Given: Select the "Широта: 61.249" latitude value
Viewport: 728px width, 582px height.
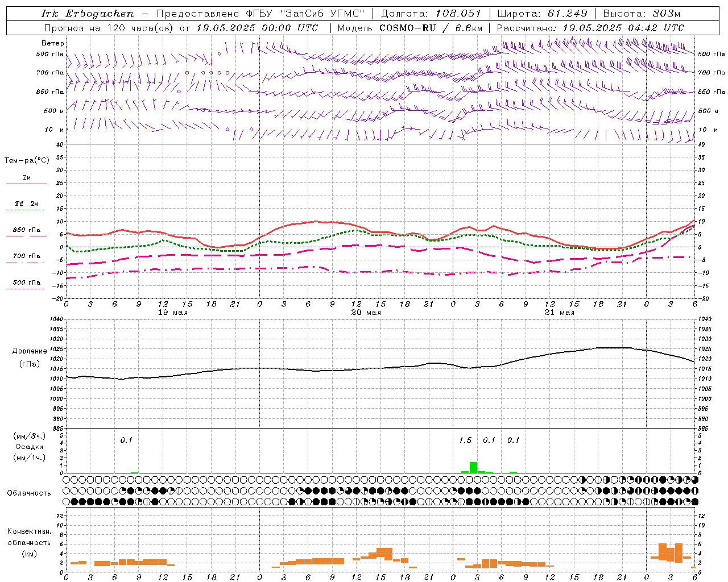Looking at the screenshot, I should pos(542,14).
